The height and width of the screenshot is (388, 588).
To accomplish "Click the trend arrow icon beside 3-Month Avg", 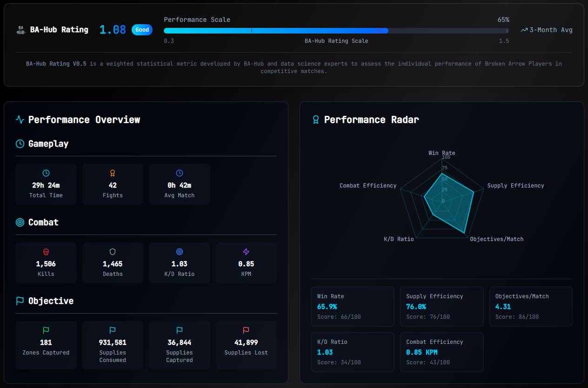I will [x=524, y=30].
